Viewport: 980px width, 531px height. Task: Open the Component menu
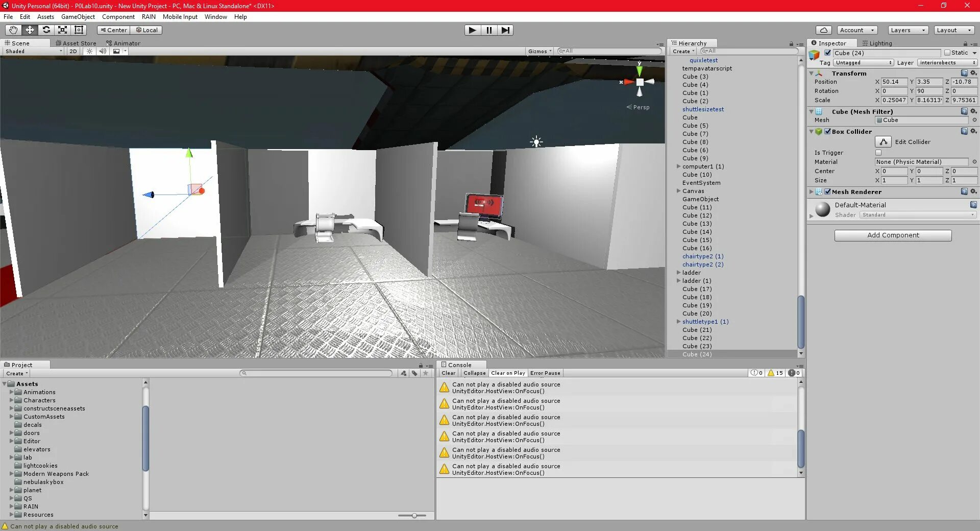[118, 17]
